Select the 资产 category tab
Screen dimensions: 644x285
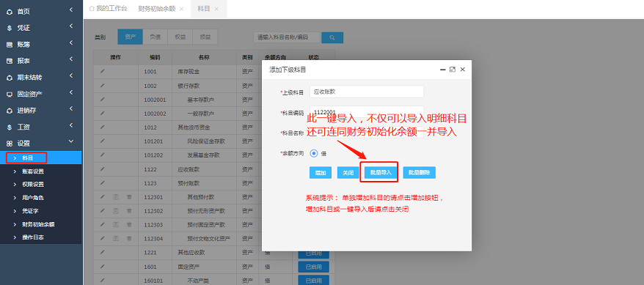coord(131,37)
